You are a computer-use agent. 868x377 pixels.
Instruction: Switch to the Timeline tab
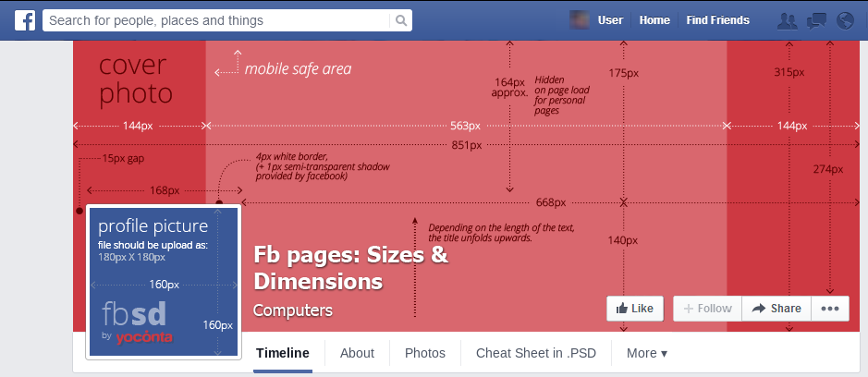pyautogui.click(x=283, y=353)
